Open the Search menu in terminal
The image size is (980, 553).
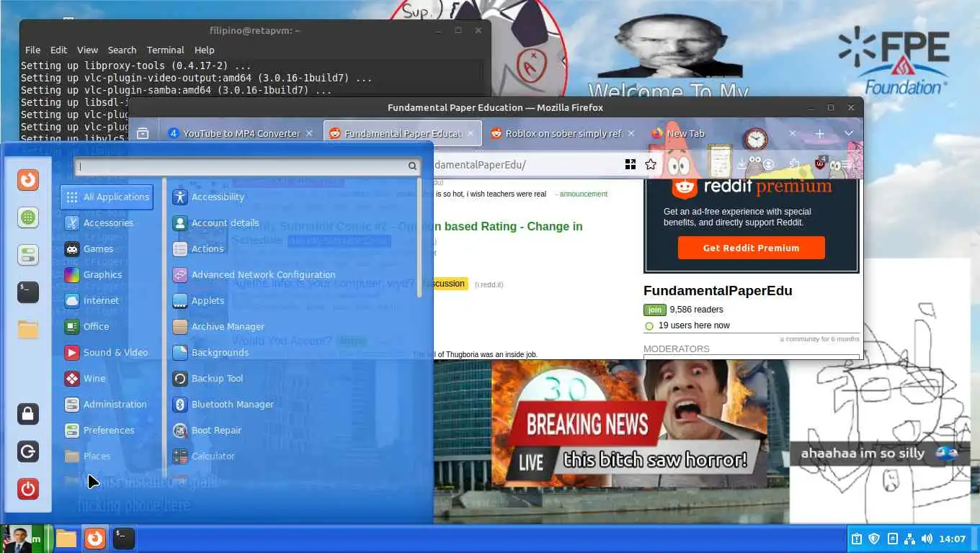[122, 50]
